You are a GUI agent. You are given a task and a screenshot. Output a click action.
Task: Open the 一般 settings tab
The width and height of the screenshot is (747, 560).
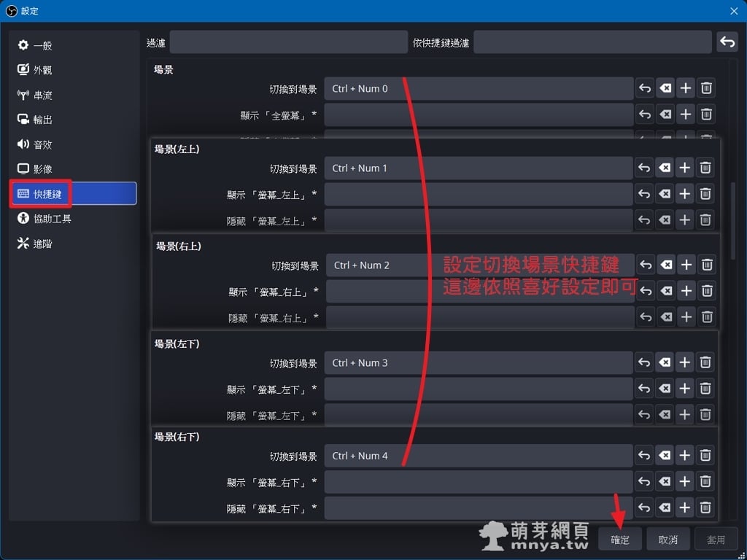click(x=43, y=46)
